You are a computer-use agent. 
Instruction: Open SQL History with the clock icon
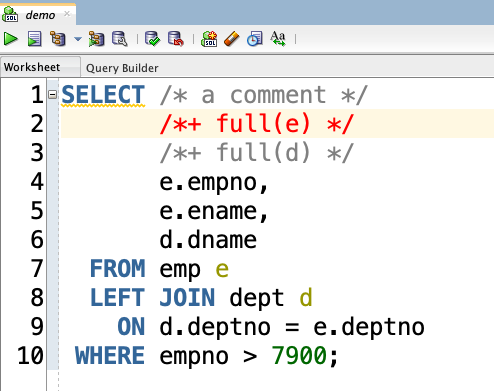point(255,39)
